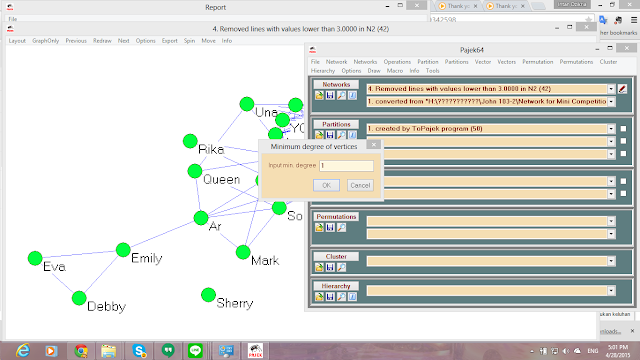Open permutation file icon in Permutations panel
The width and height of the screenshot is (640, 360).
(319, 228)
